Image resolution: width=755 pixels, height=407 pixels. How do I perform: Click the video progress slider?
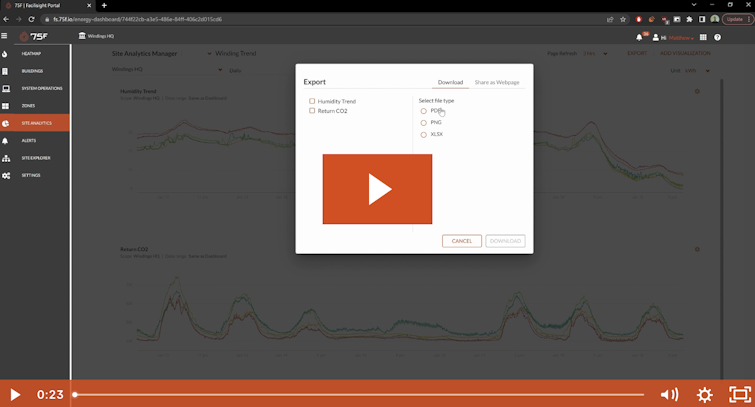click(359, 394)
